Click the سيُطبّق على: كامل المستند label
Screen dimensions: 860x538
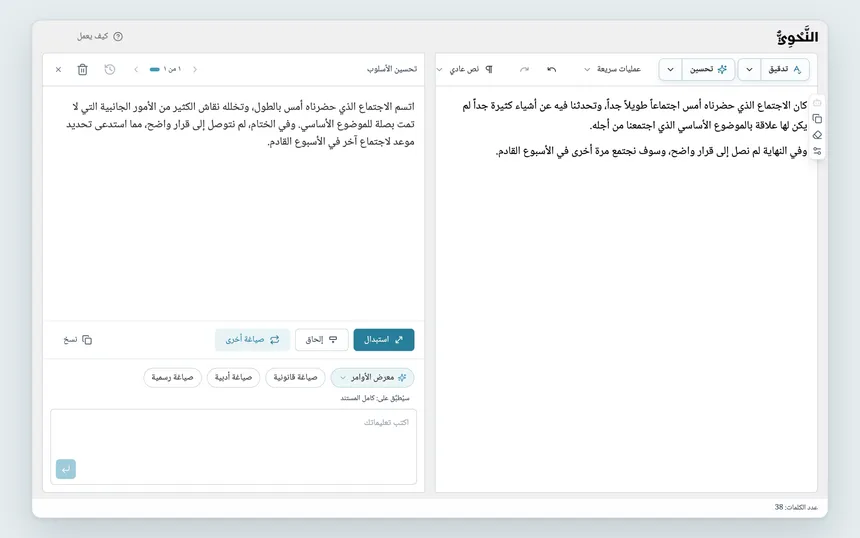[x=375, y=398]
